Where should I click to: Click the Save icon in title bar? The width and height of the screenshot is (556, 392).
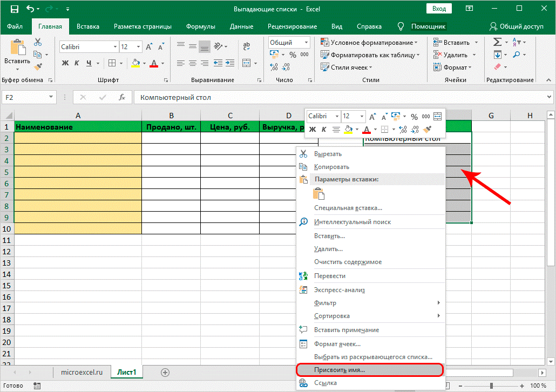tap(14, 9)
